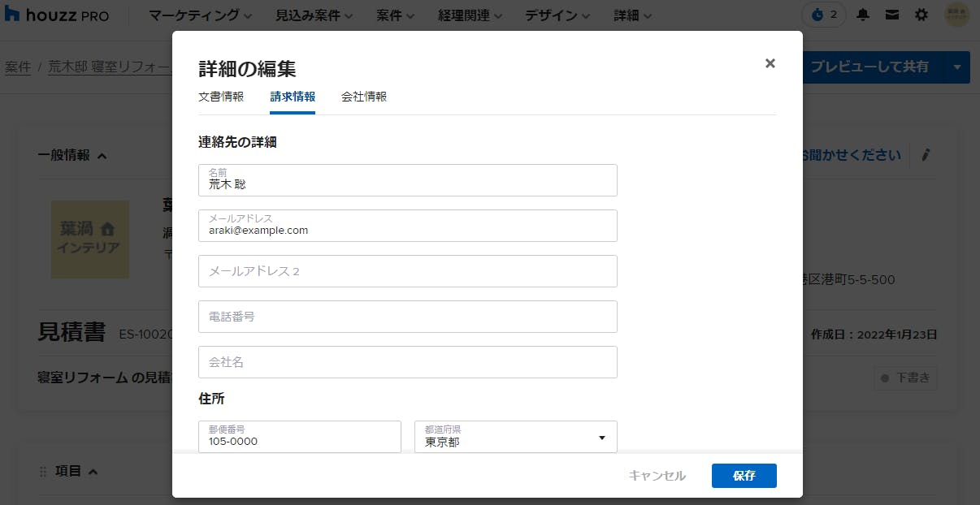The image size is (980, 505).
Task: Open the 都道府県 dropdown showing 東京都
Action: click(516, 437)
